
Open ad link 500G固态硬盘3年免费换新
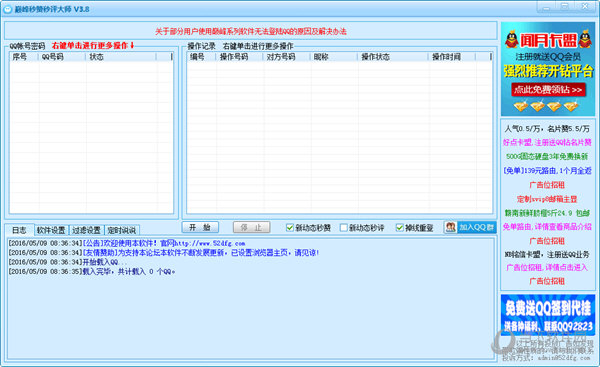[x=547, y=157]
